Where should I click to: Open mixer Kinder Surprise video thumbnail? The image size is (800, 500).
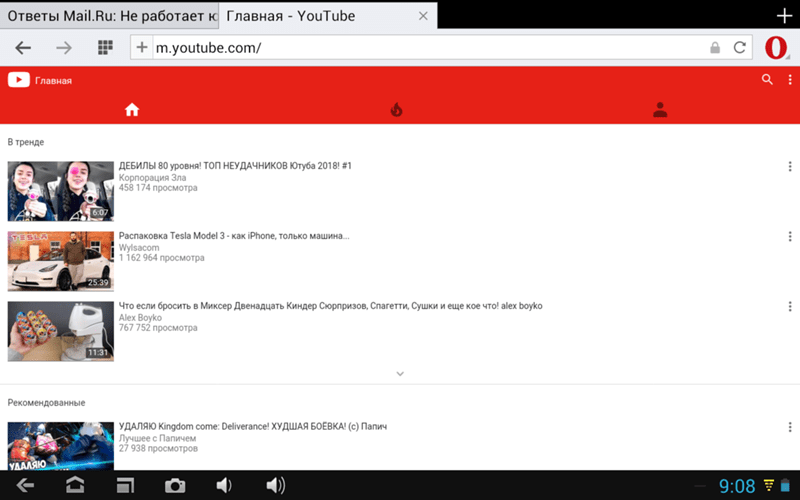[x=61, y=331]
